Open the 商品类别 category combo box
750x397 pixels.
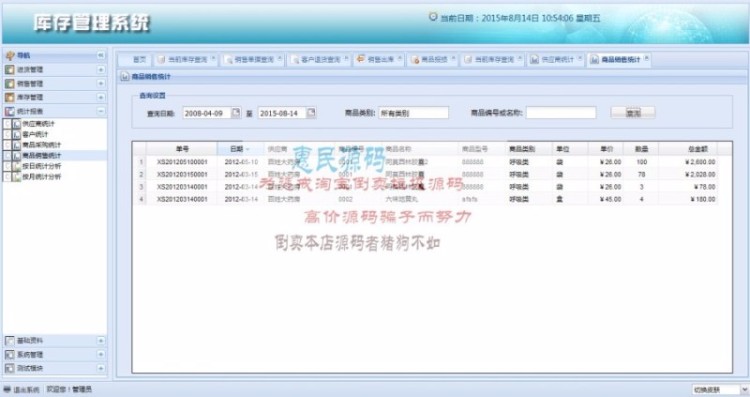click(x=413, y=113)
